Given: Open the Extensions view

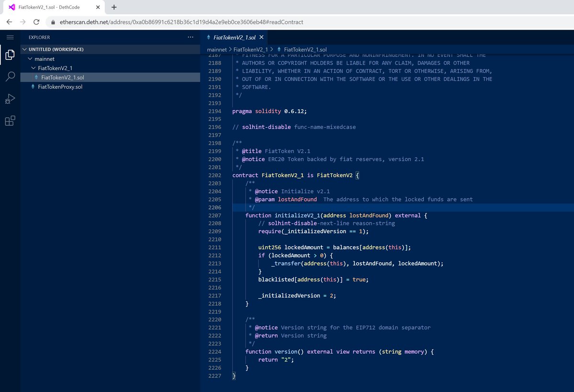Looking at the screenshot, I should [10, 120].
